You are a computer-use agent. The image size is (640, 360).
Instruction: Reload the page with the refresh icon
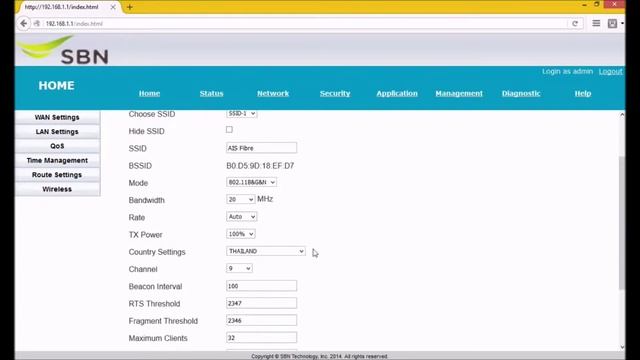pos(575,24)
